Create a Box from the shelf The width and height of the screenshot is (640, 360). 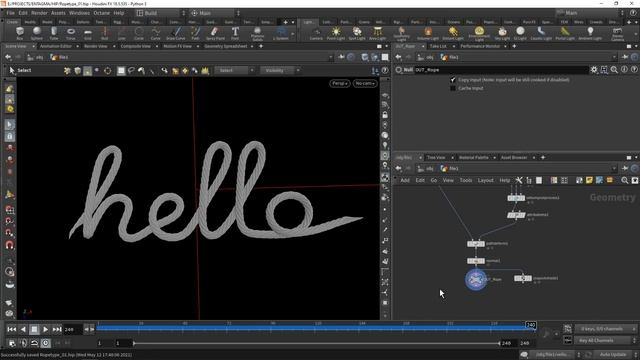click(x=20, y=33)
